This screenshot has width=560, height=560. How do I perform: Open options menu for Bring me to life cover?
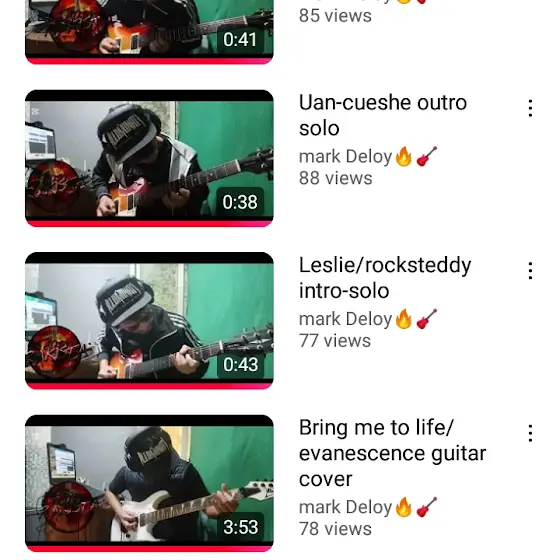530,433
